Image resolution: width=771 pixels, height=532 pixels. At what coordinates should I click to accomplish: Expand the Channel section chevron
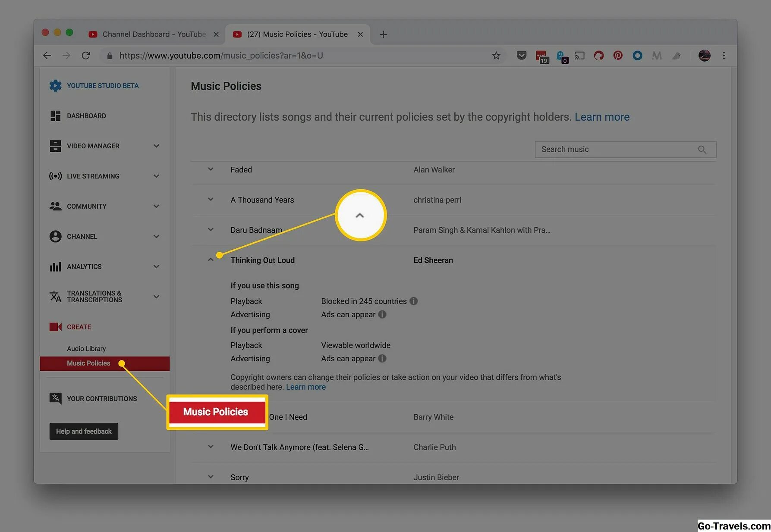point(156,236)
